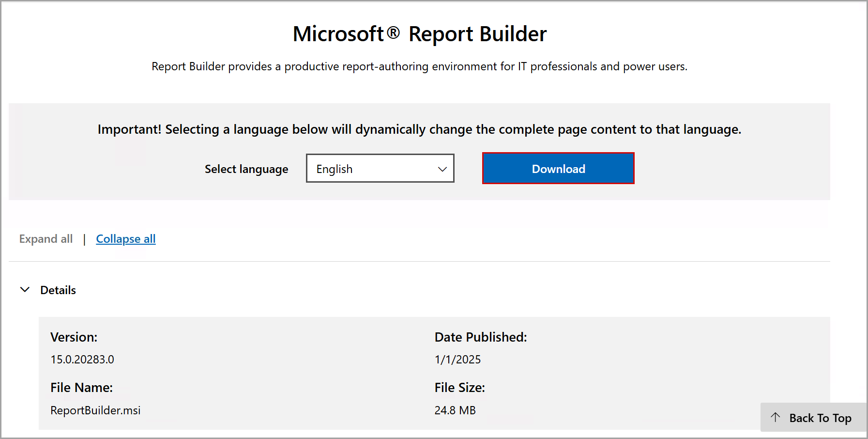Click the Date Published label
Image resolution: width=868 pixels, height=439 pixels.
click(x=481, y=337)
